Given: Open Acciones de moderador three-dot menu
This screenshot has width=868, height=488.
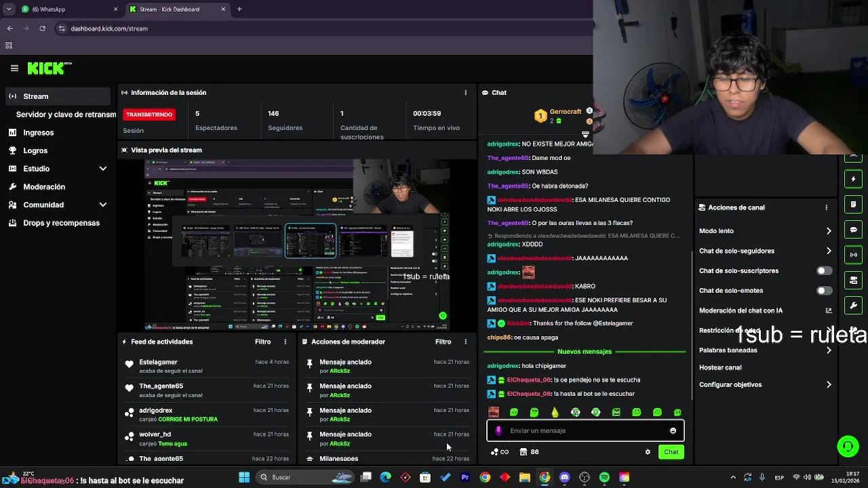Looking at the screenshot, I should 465,342.
